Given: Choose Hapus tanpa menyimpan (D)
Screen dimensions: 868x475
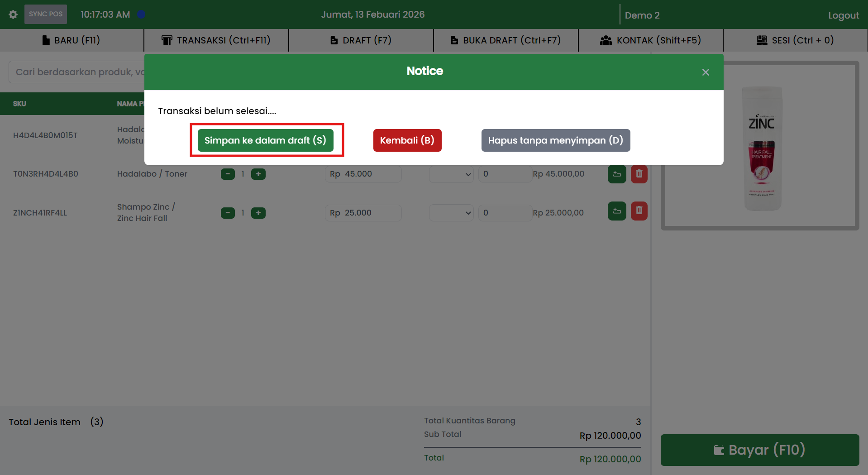Looking at the screenshot, I should (555, 140).
